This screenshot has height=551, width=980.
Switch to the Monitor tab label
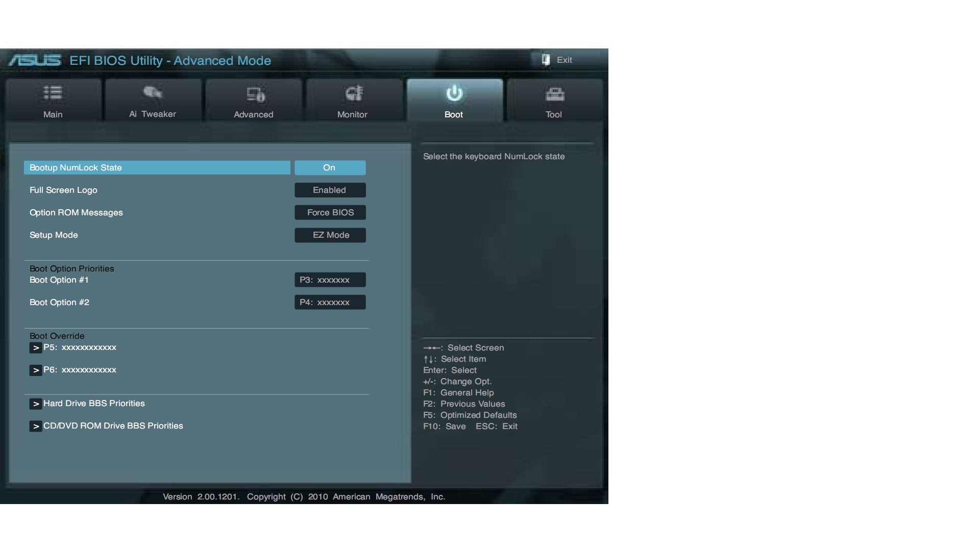point(352,115)
